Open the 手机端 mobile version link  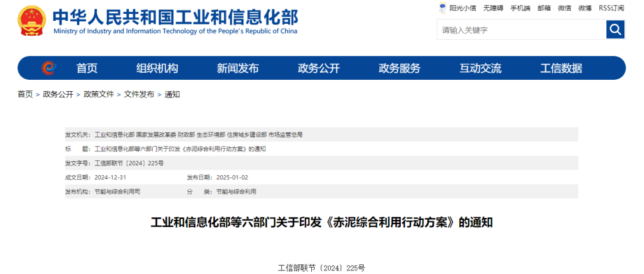coord(520,8)
